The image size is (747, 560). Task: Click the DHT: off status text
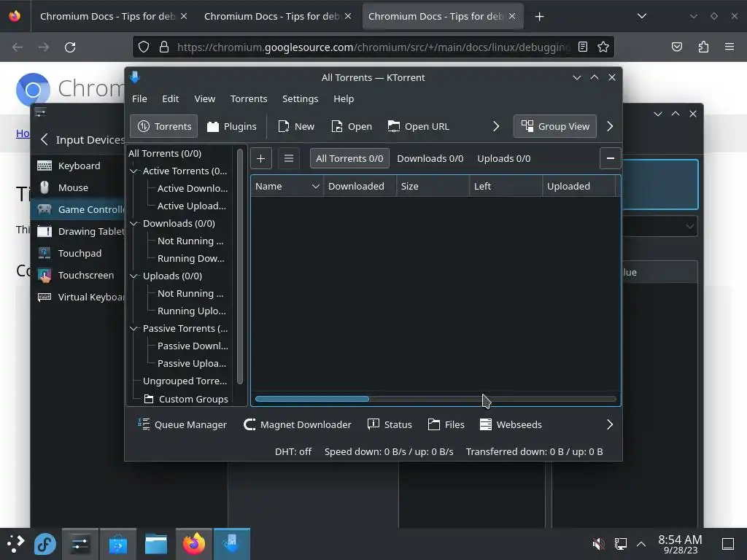pos(293,451)
